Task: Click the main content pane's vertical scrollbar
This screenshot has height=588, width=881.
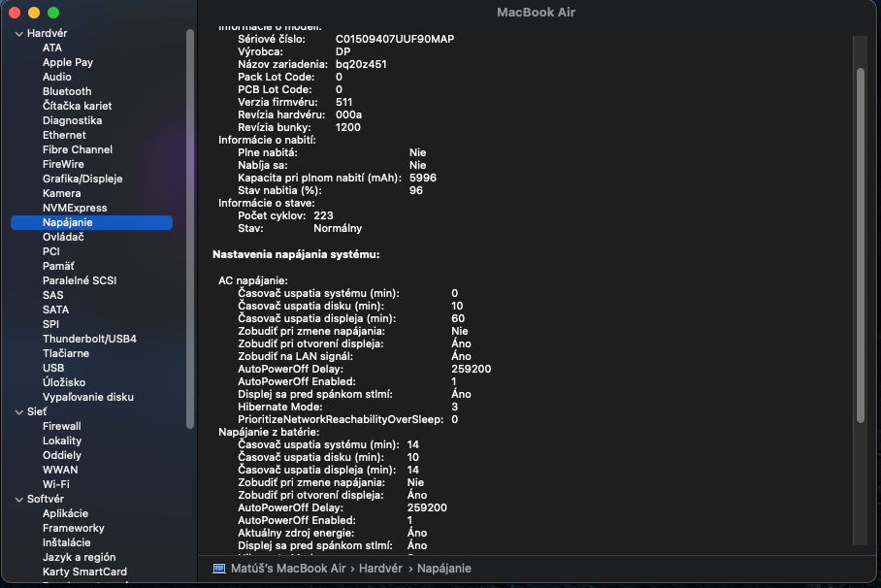Action: click(859, 243)
